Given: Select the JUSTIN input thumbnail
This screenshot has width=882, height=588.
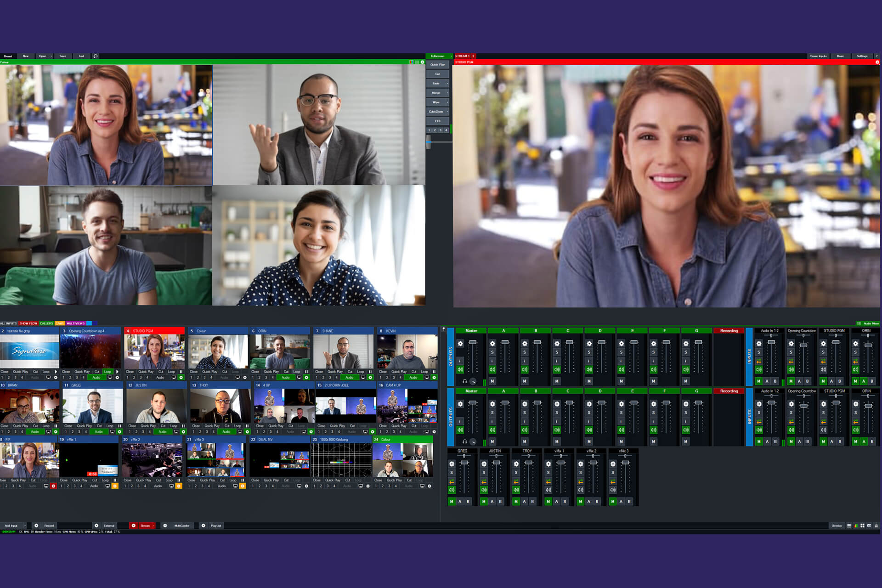Looking at the screenshot, I should [x=157, y=406].
